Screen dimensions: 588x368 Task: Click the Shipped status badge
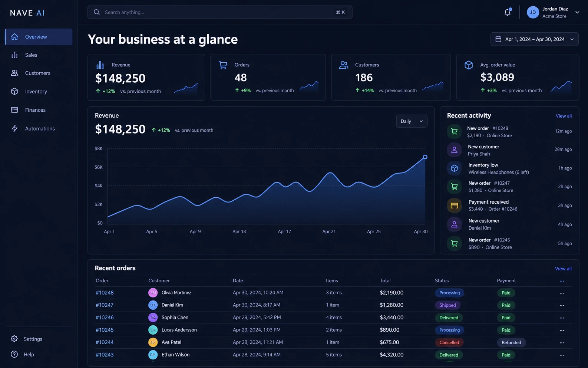pyautogui.click(x=447, y=305)
